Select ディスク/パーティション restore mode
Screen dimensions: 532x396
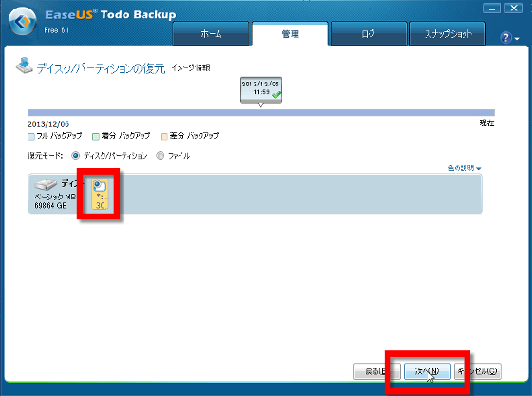(75, 156)
